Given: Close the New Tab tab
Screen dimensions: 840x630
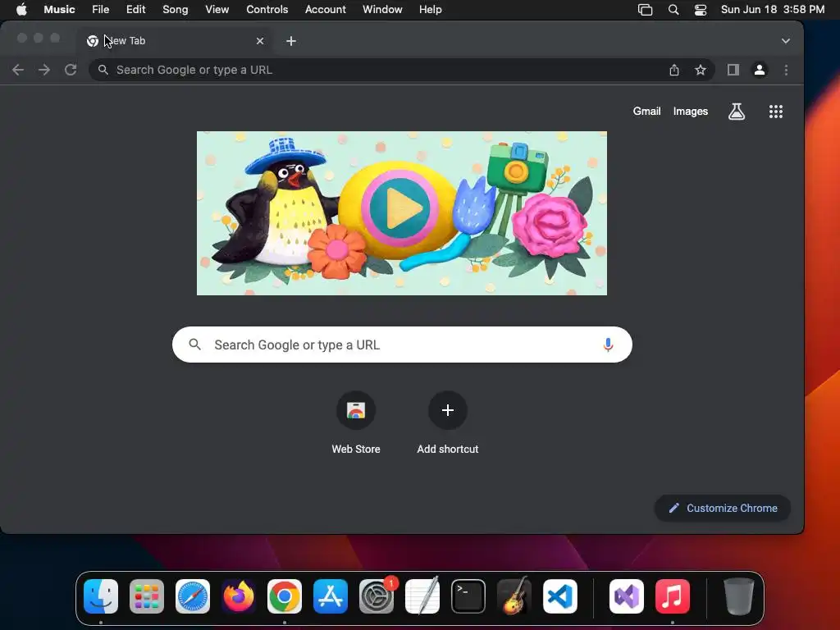Looking at the screenshot, I should click(x=260, y=41).
